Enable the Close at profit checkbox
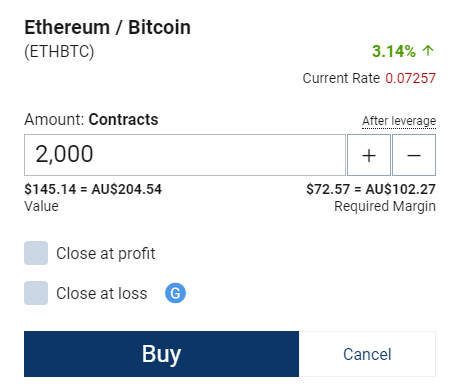This screenshot has height=385, width=459. (36, 253)
